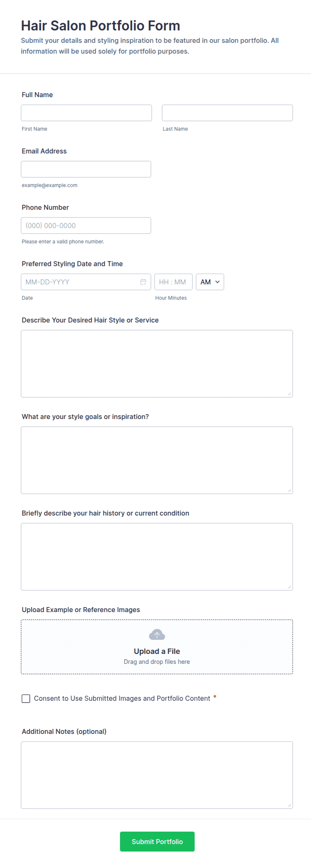Click the Drag and drop files area
The height and width of the screenshot is (868, 311).
[157, 647]
